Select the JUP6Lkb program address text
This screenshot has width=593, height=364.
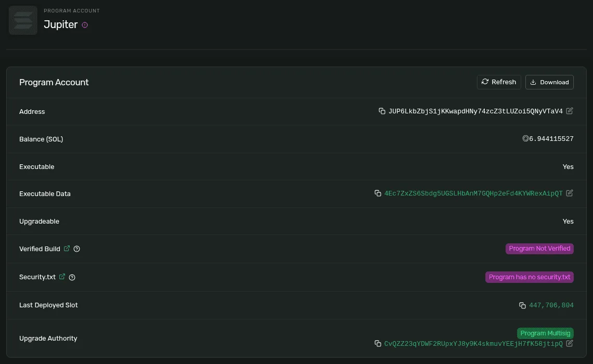click(475, 111)
